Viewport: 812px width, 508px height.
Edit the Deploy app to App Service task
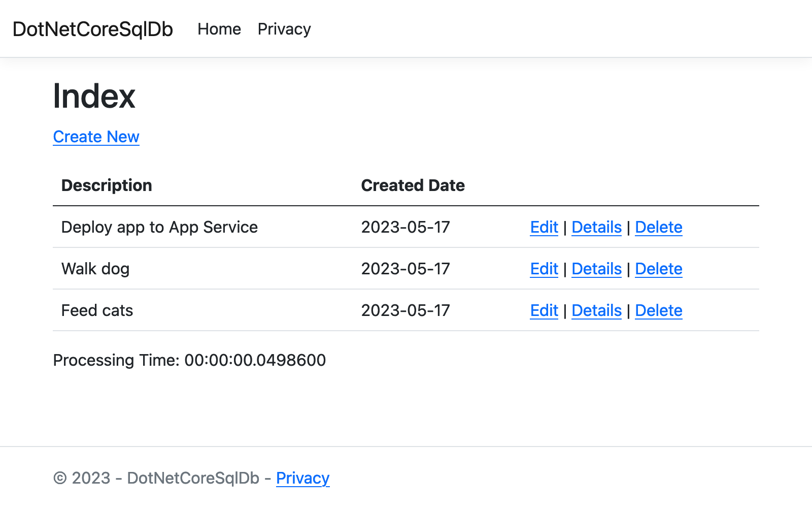click(544, 227)
